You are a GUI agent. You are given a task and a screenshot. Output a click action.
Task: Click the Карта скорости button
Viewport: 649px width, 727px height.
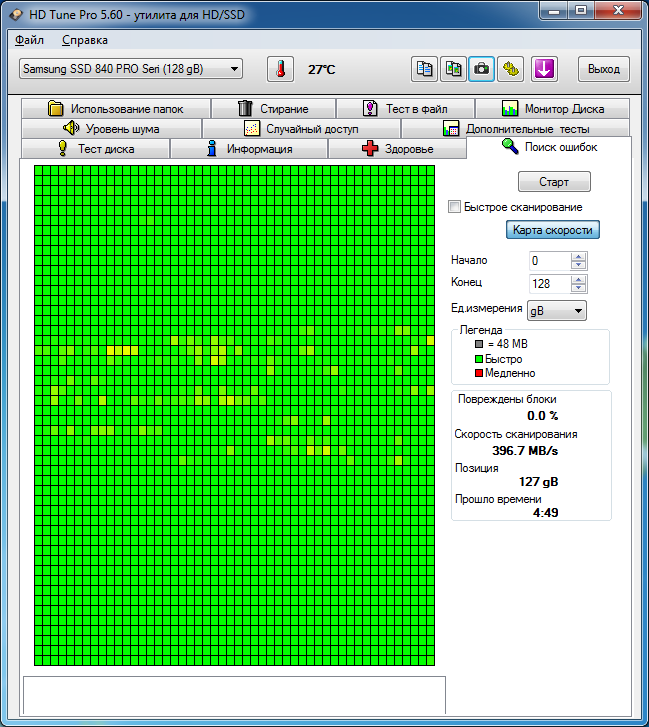(553, 230)
